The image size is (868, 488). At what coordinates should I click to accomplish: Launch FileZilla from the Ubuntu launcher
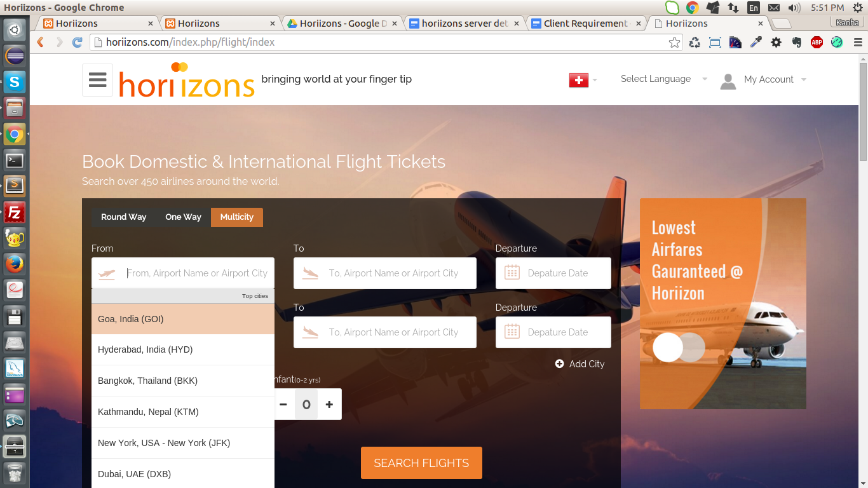[x=15, y=212]
